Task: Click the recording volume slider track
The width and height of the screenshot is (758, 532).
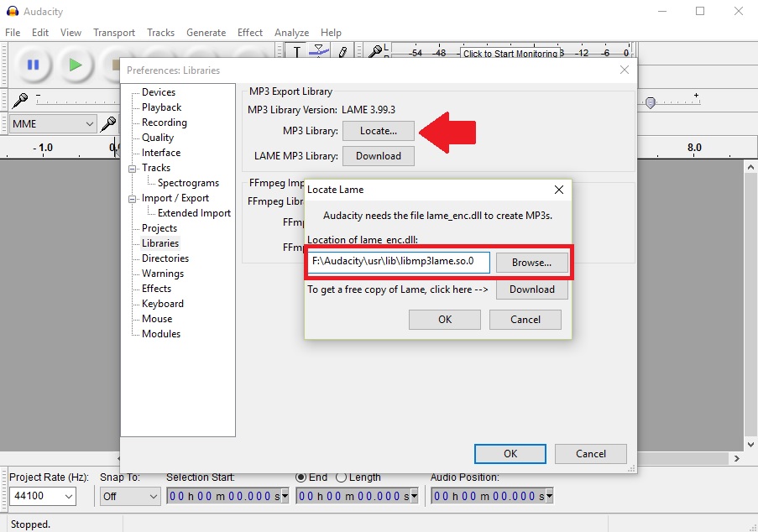Action: pyautogui.click(x=77, y=102)
